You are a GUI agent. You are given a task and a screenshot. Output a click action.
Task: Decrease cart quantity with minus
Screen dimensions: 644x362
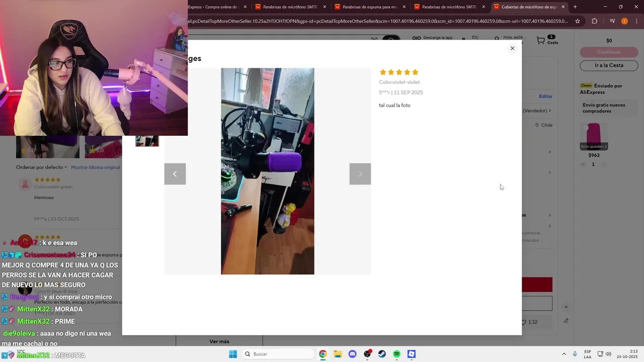tap(584, 164)
